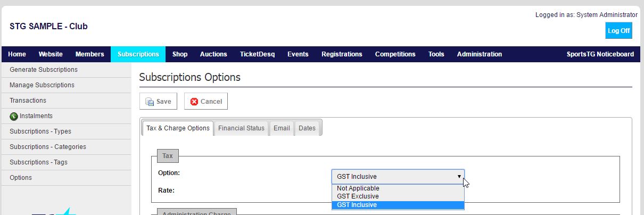
Task: Open Subscriptions - Tags in the sidebar
Action: [x=66, y=162]
